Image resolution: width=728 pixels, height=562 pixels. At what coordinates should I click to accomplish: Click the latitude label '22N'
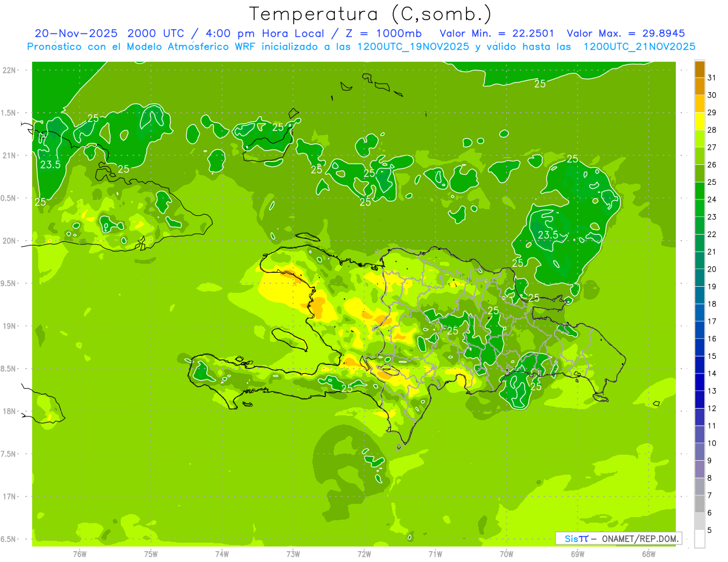coord(9,70)
